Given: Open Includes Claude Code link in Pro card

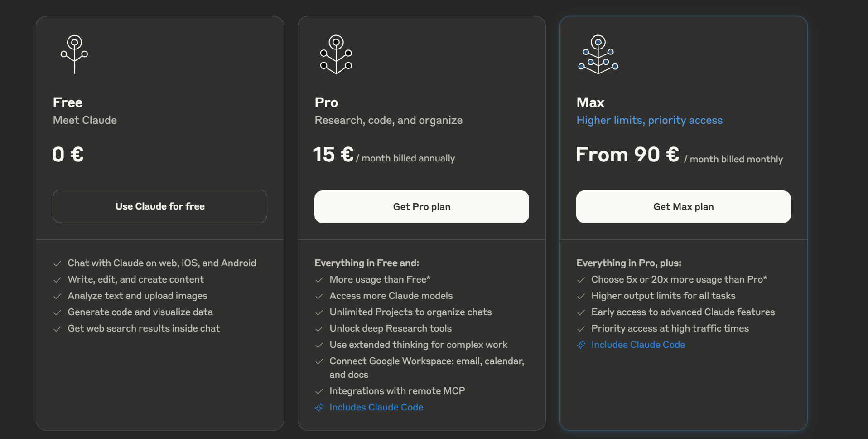Looking at the screenshot, I should (x=376, y=407).
